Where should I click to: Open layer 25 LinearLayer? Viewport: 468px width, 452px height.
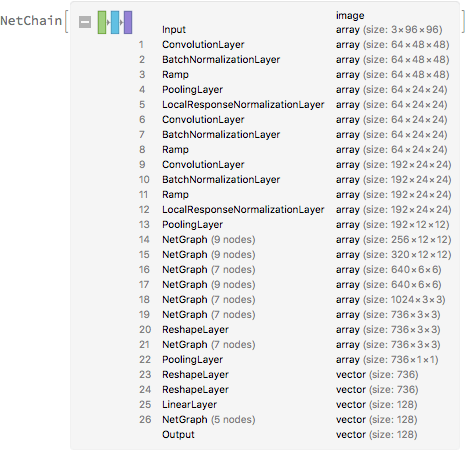189,405
